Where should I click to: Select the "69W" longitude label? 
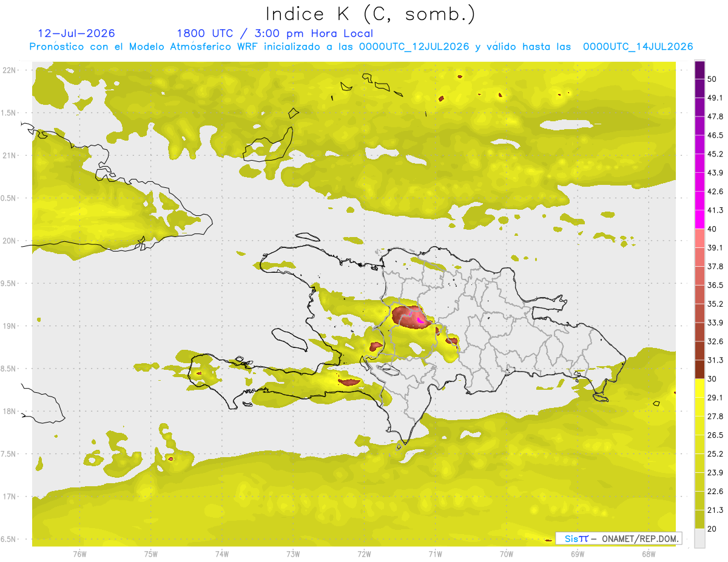pos(578,554)
